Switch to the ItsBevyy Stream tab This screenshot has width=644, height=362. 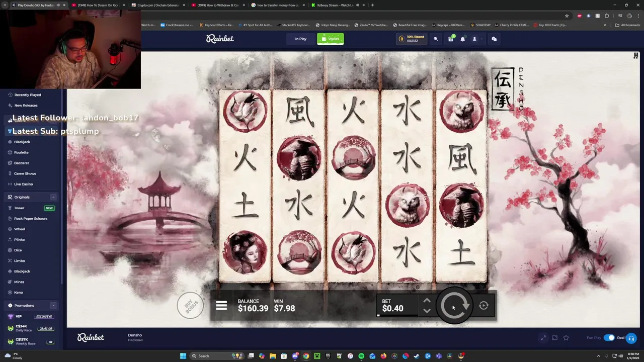[338, 5]
